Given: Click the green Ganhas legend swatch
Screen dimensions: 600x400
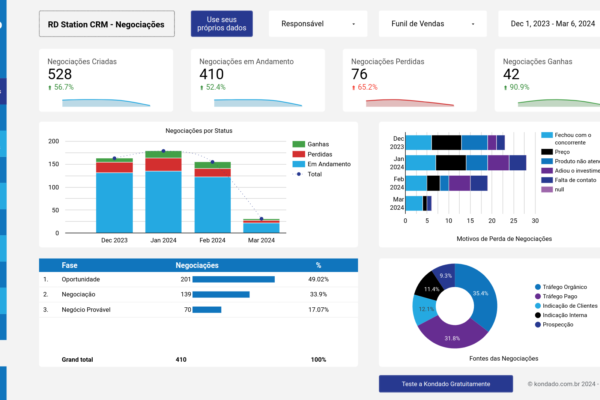Looking at the screenshot, I should pos(297,144).
